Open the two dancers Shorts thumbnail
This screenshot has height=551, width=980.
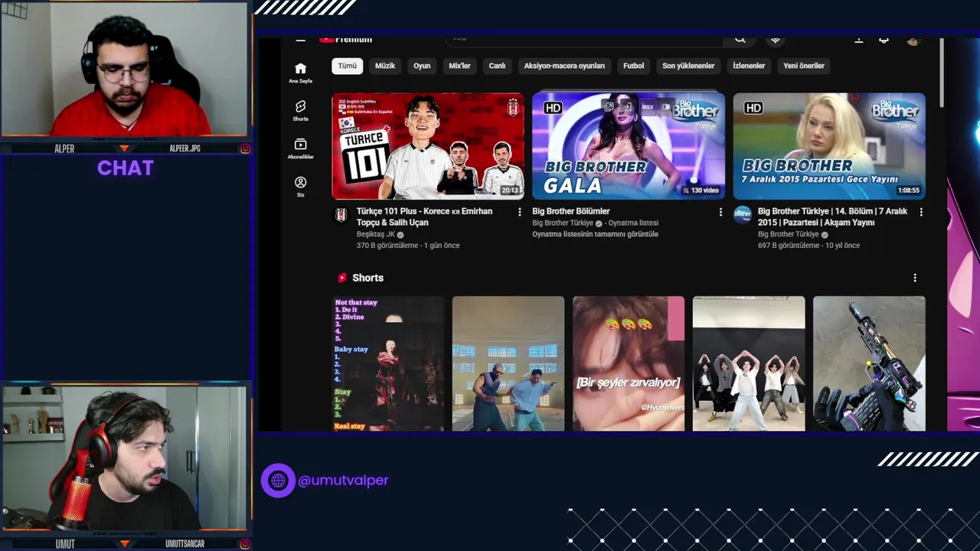[508, 364]
